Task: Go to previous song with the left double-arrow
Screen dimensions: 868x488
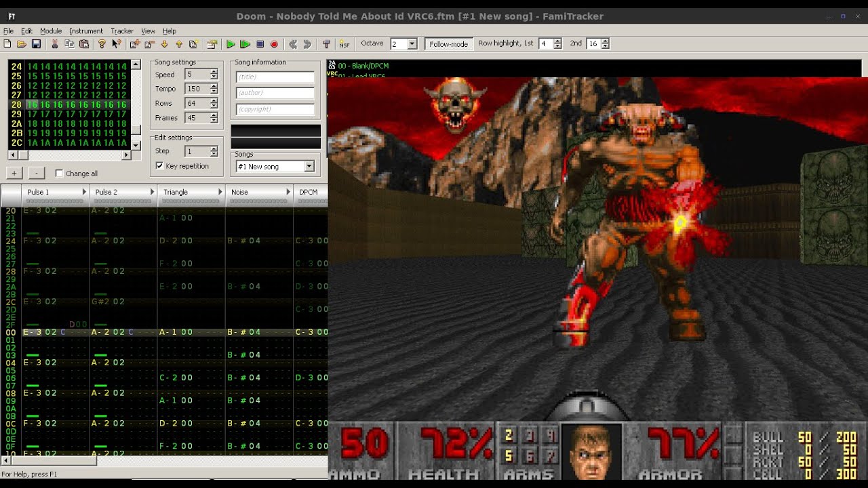Action: click(x=293, y=44)
